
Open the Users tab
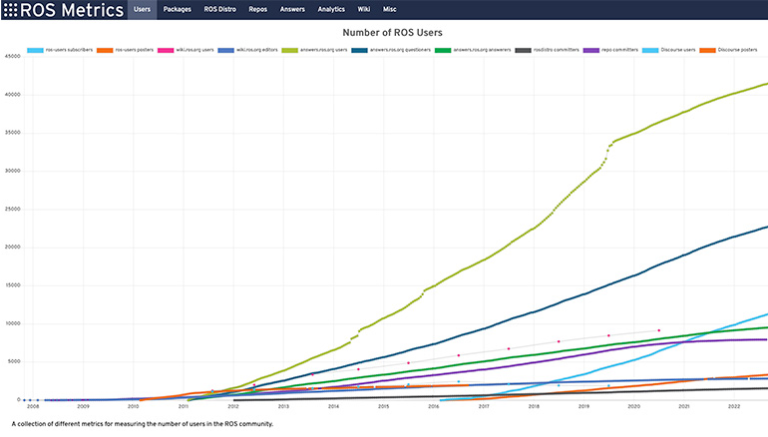[143, 9]
